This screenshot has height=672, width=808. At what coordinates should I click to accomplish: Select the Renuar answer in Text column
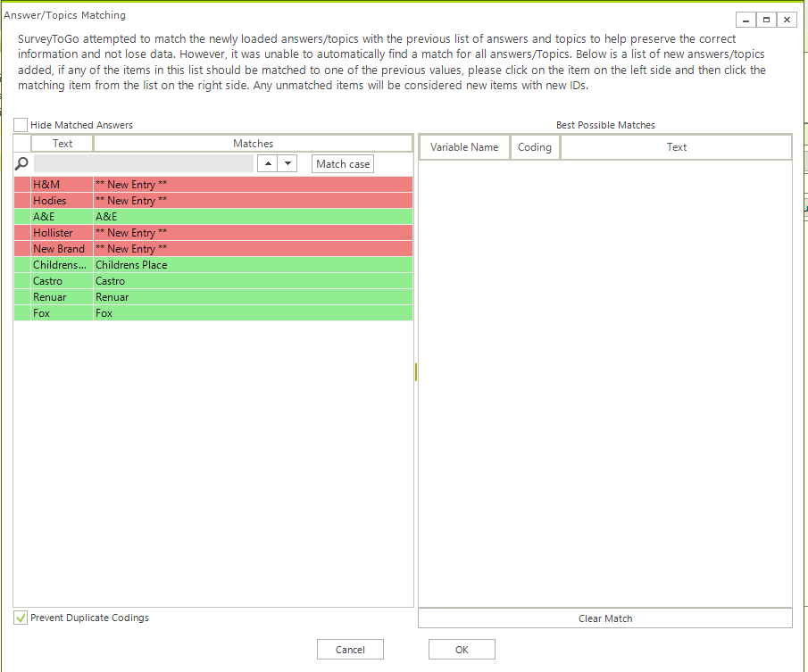[62, 297]
